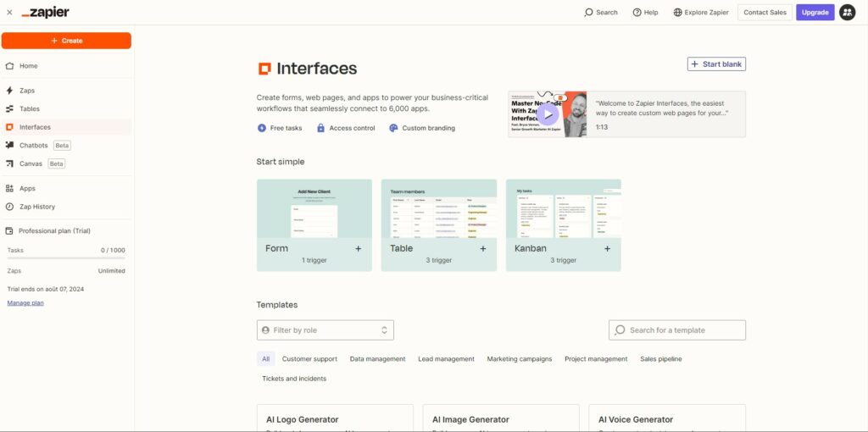The image size is (868, 432).
Task: Select the All templates tab
Action: coord(265,359)
